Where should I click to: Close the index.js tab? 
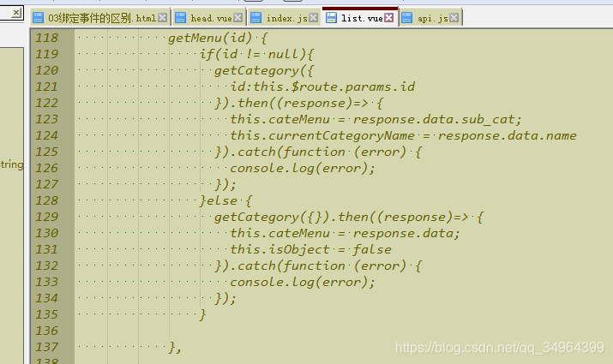pos(313,18)
